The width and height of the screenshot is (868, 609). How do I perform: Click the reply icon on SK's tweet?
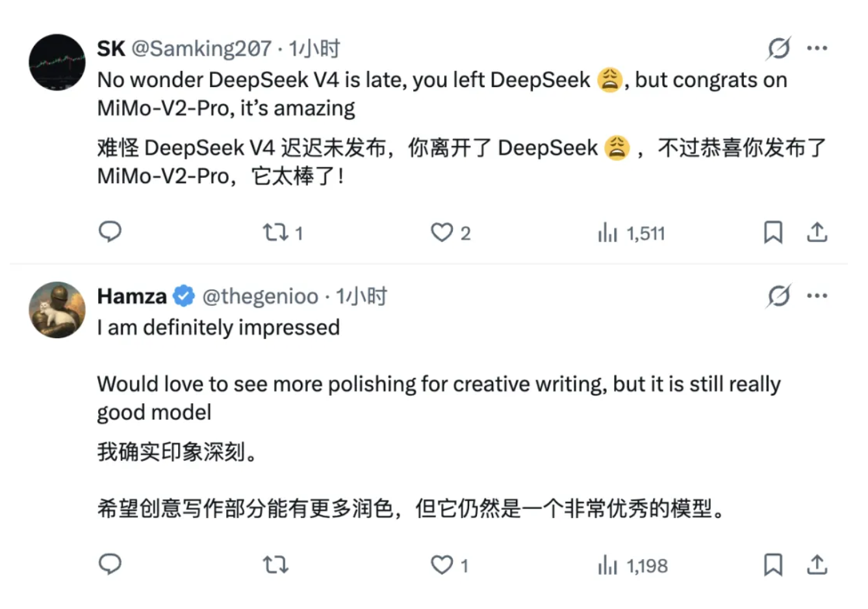[x=110, y=232]
